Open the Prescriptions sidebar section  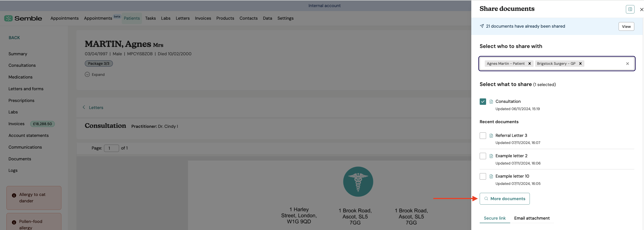pos(21,101)
